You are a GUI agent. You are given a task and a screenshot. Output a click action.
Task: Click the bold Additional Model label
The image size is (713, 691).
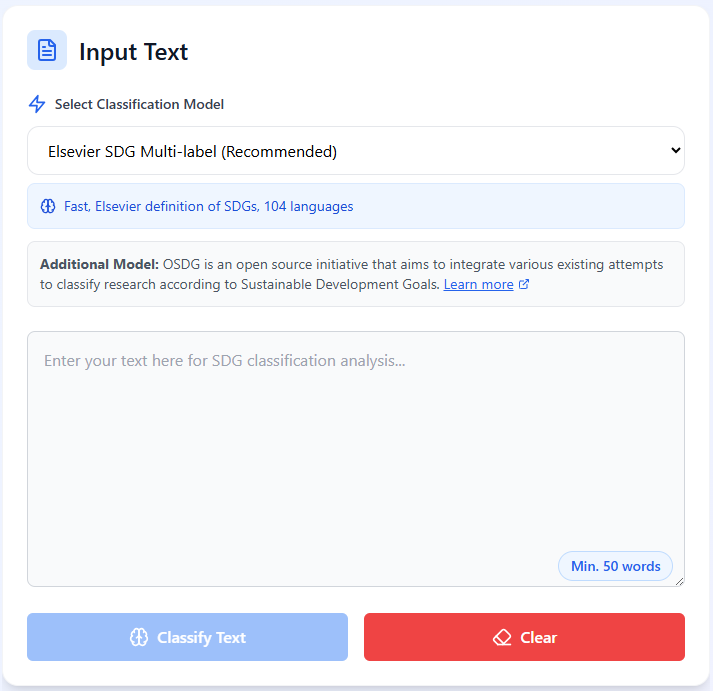pos(99,265)
